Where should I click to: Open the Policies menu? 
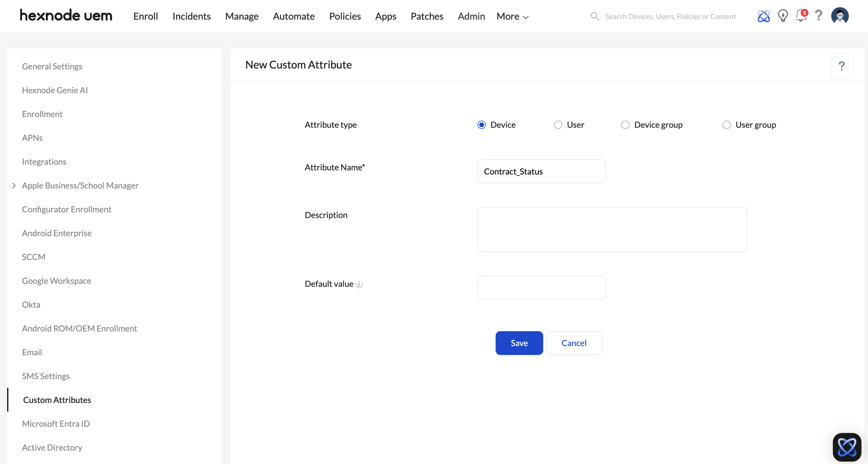(344, 16)
